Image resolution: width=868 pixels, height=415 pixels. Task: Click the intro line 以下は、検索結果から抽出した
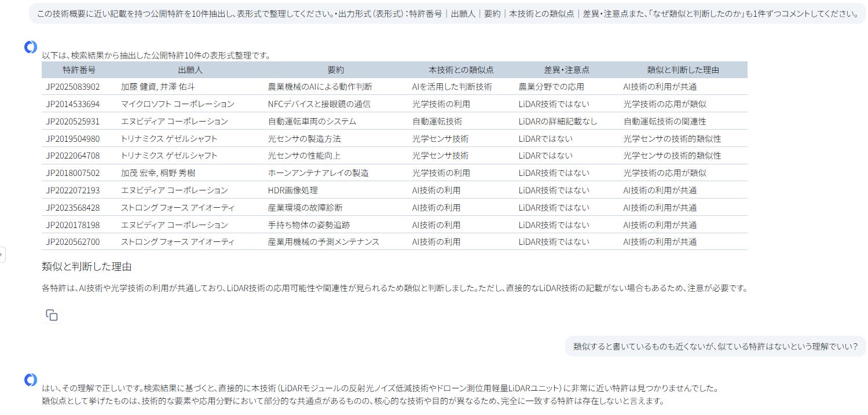[156, 56]
